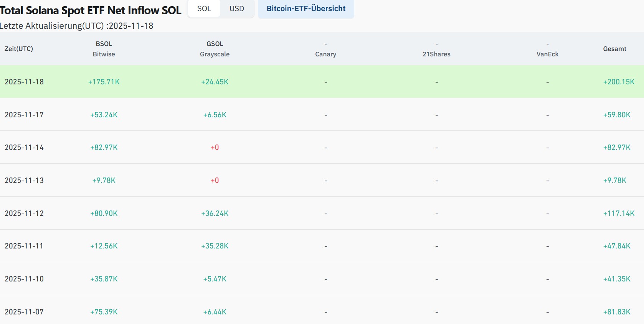The height and width of the screenshot is (324, 644).
Task: Click the red +0 Grayscale value for 2025-11-14
Action: (215, 148)
